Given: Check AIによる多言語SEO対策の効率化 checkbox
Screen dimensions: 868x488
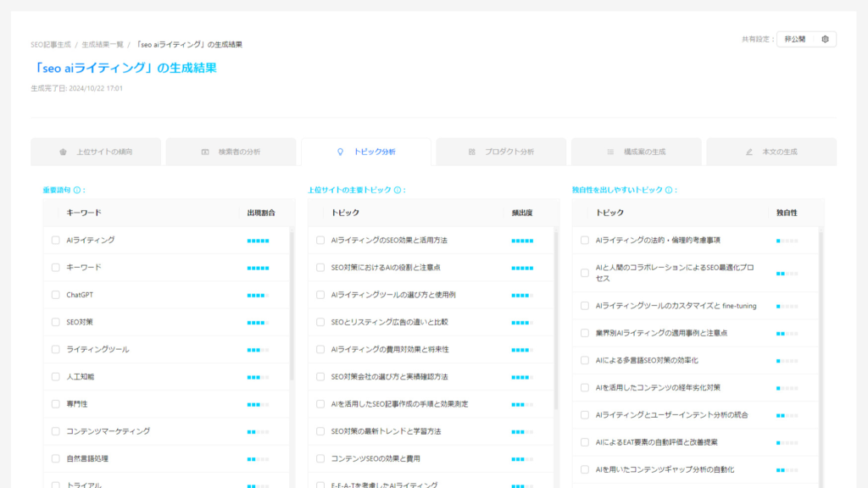Looking at the screenshot, I should (x=585, y=360).
